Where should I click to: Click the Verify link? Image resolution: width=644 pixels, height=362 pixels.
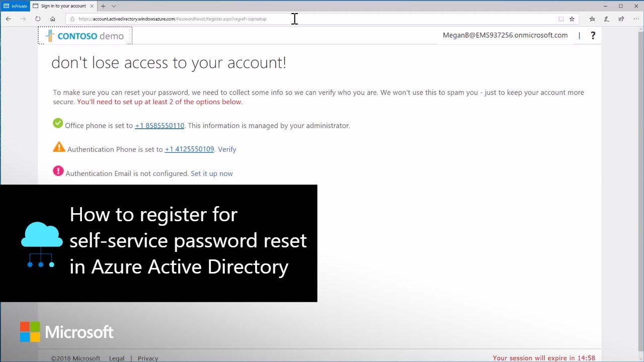pos(227,149)
